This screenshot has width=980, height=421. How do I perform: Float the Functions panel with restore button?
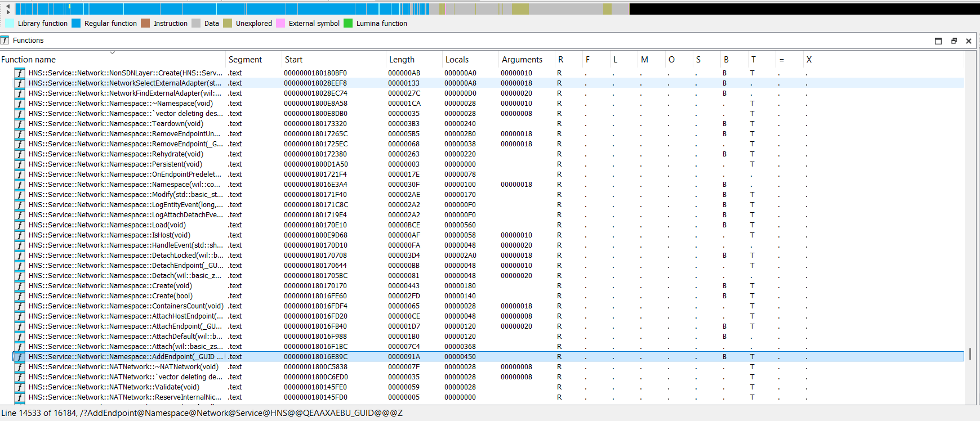pyautogui.click(x=954, y=41)
